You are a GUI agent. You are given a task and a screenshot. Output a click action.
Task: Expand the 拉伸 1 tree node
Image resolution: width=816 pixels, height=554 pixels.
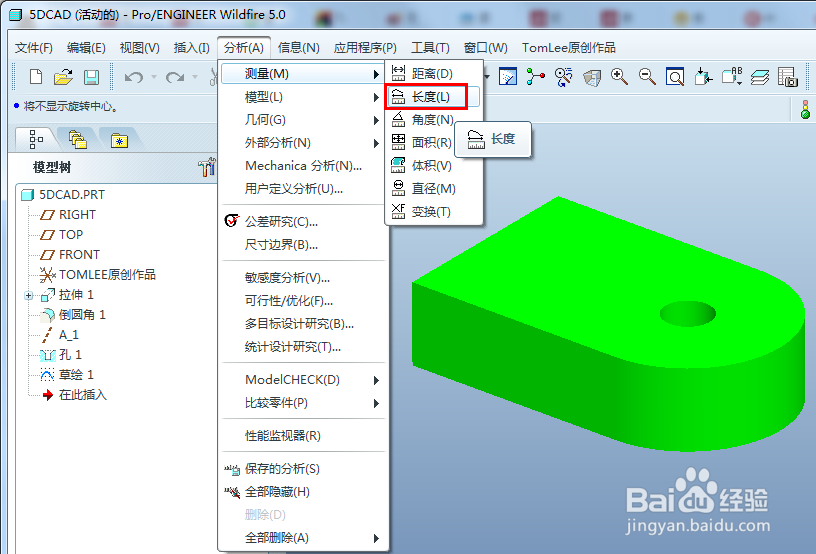tap(29, 295)
